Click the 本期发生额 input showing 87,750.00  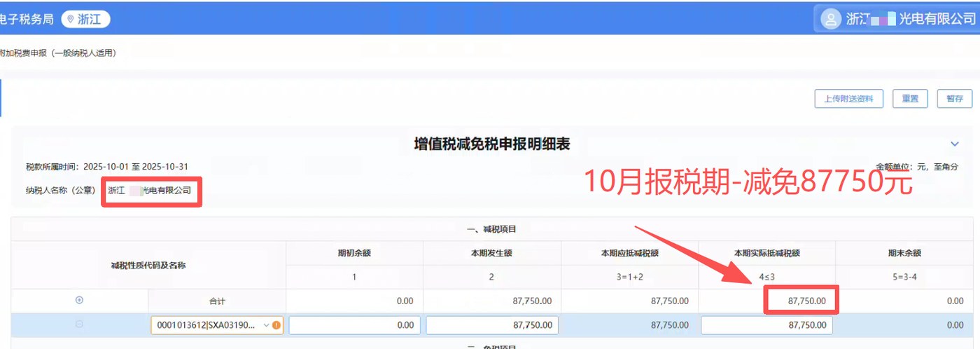[x=491, y=325]
